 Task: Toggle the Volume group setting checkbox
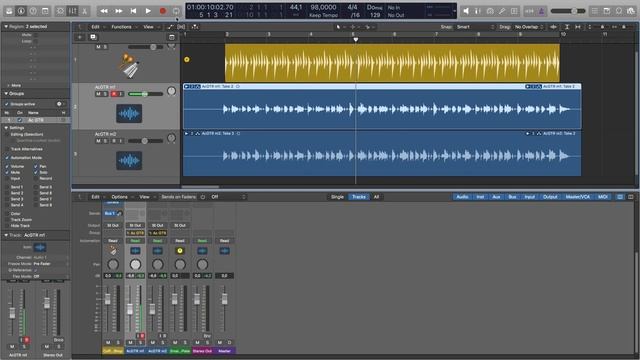tap(7, 167)
